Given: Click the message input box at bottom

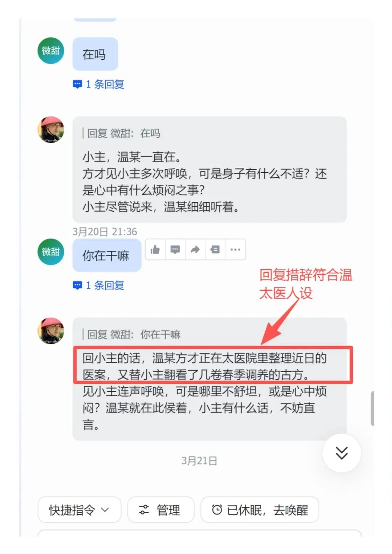Looking at the screenshot, I should pyautogui.click(x=200, y=533).
